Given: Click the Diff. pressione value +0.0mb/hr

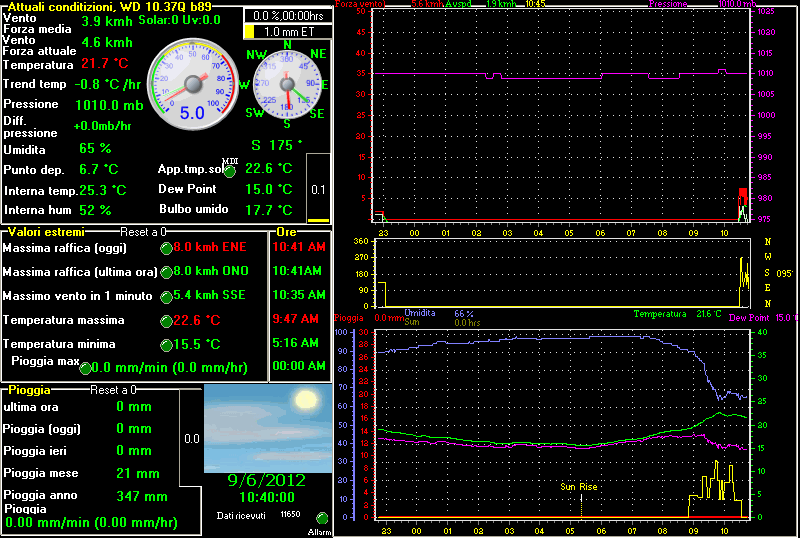Looking at the screenshot, I should pyautogui.click(x=103, y=126).
